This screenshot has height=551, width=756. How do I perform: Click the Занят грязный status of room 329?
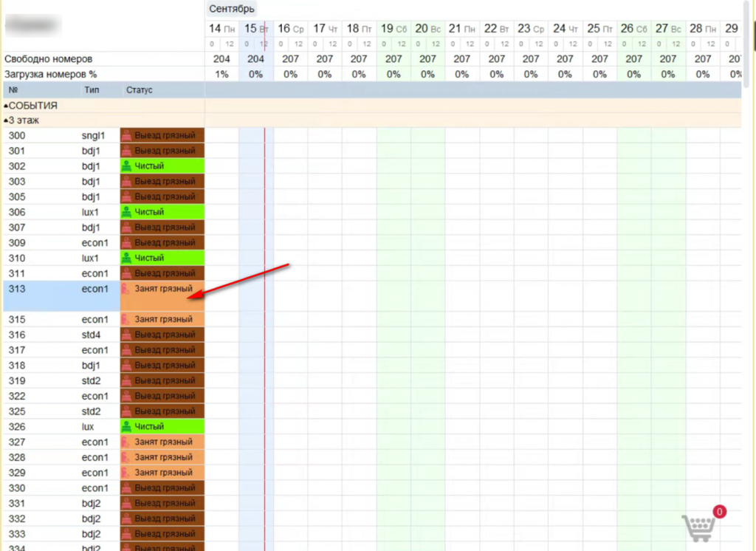pyautogui.click(x=163, y=473)
